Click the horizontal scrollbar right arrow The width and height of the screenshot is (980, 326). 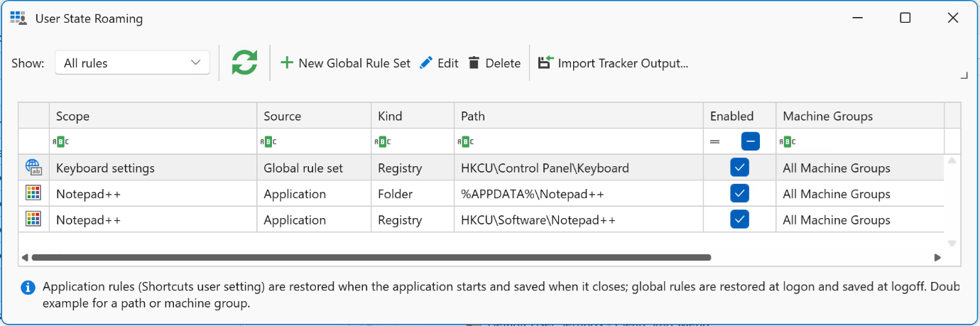pos(937,257)
